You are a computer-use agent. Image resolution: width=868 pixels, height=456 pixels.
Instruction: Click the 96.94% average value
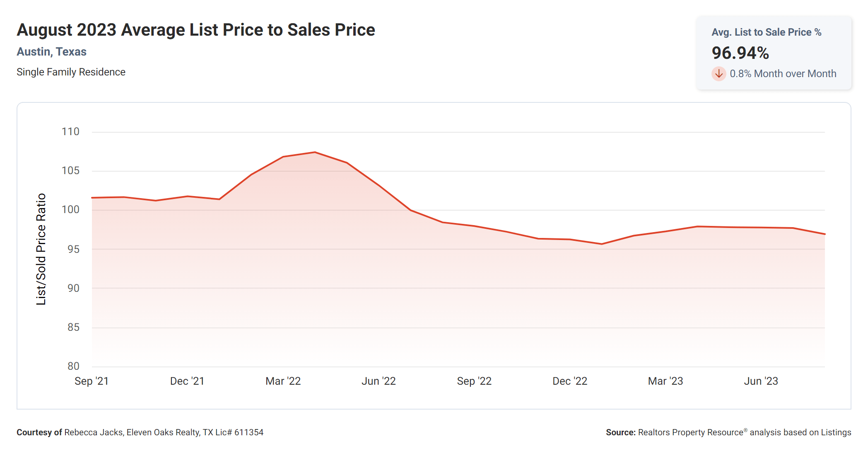(x=740, y=53)
